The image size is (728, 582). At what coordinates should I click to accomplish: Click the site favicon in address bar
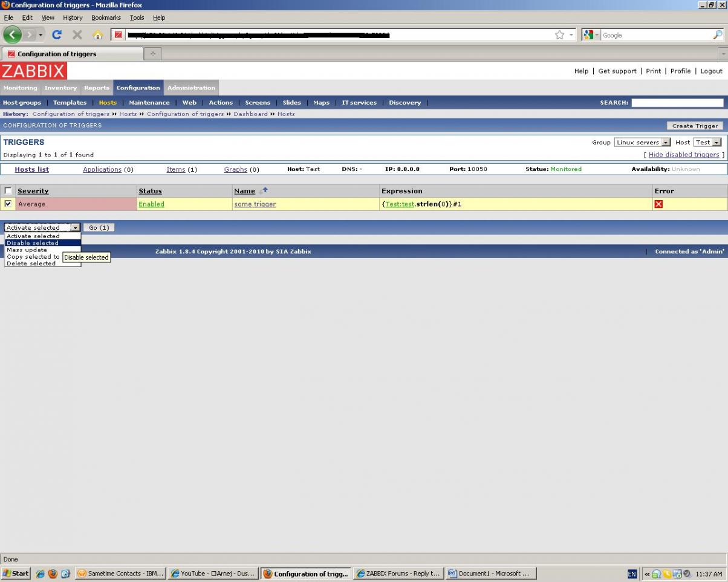point(118,35)
